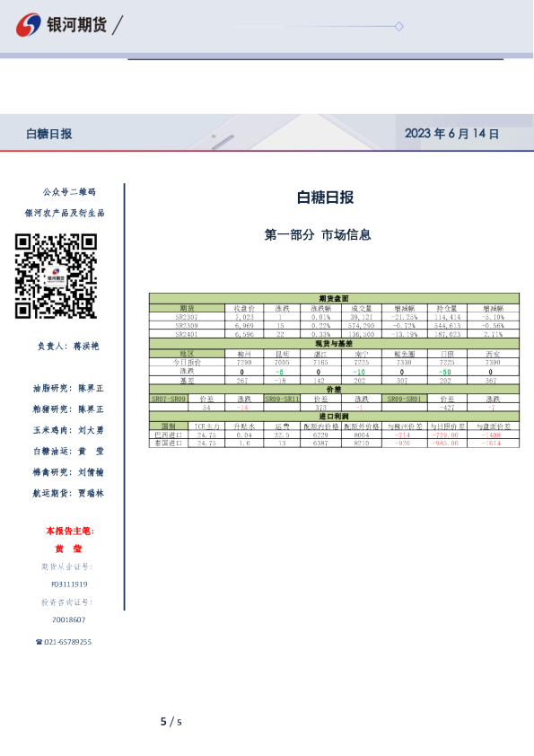Click the red value -1408

click(x=491, y=435)
